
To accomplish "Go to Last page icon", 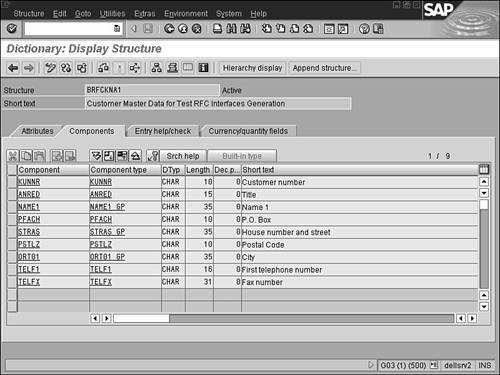I will 308,29.
